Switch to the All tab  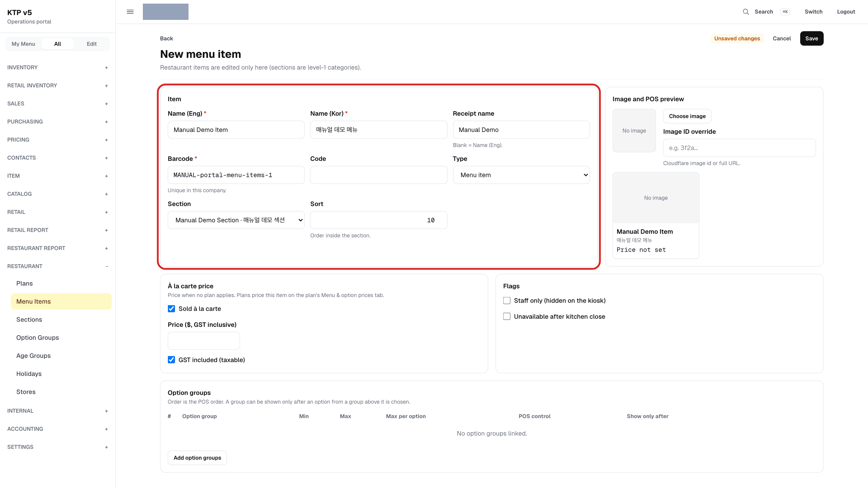pyautogui.click(x=58, y=44)
